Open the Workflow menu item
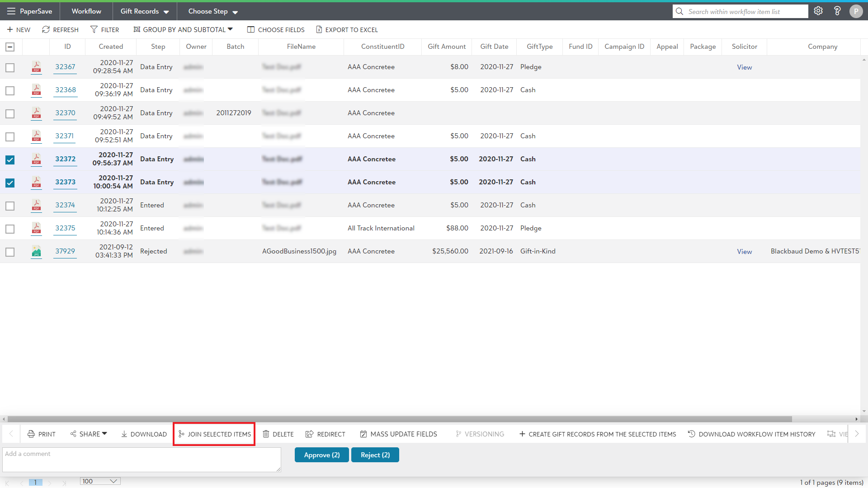Screen dimensions: 868x488 pyautogui.click(x=86, y=11)
